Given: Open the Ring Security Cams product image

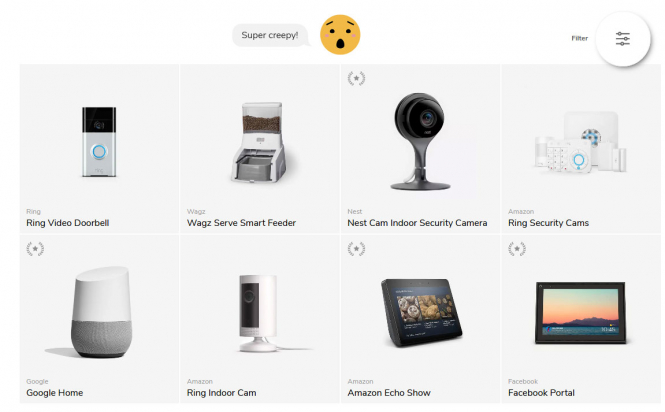Looking at the screenshot, I should click(580, 143).
